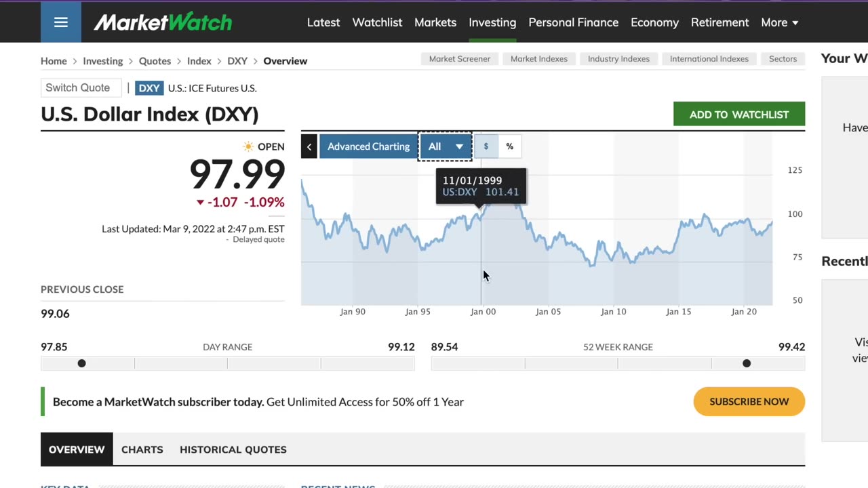Open Advanced Charting
The width and height of the screenshot is (868, 488).
coord(368,146)
